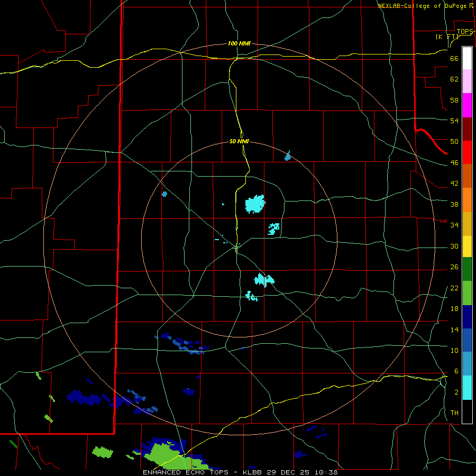Click the '50' legend label
This screenshot has height=476, width=476.
coord(454,141)
